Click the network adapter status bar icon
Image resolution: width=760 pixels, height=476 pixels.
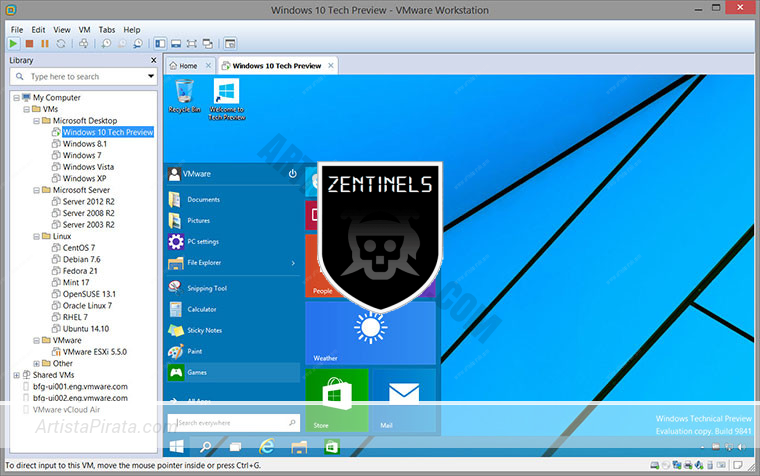tap(677, 465)
